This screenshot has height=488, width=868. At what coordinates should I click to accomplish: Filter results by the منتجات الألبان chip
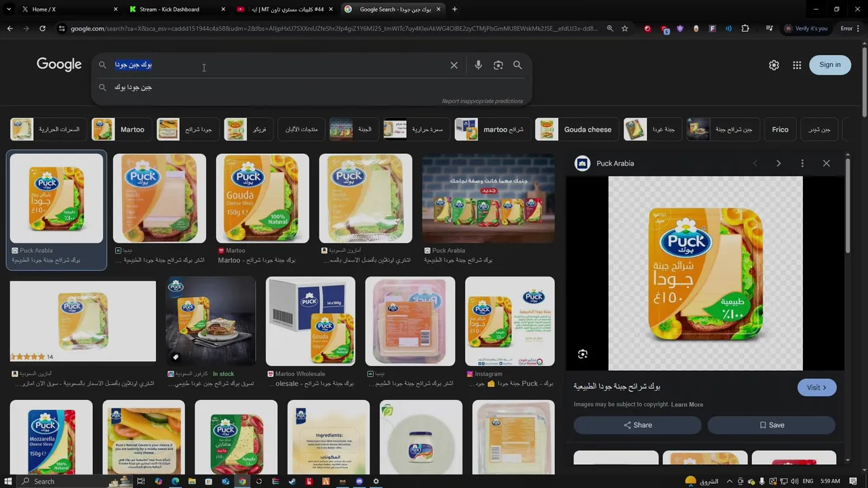click(x=301, y=129)
